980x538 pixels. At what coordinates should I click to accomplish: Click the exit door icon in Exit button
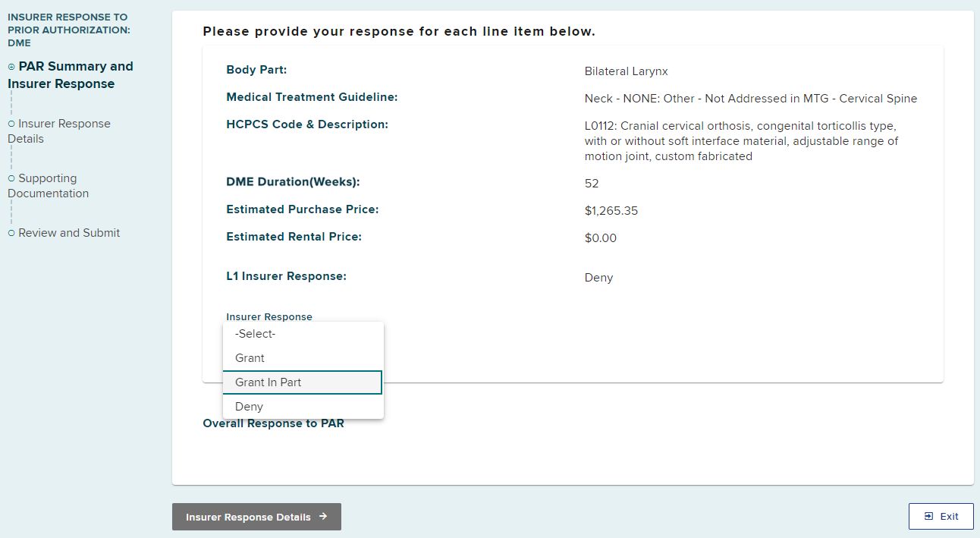click(928, 517)
